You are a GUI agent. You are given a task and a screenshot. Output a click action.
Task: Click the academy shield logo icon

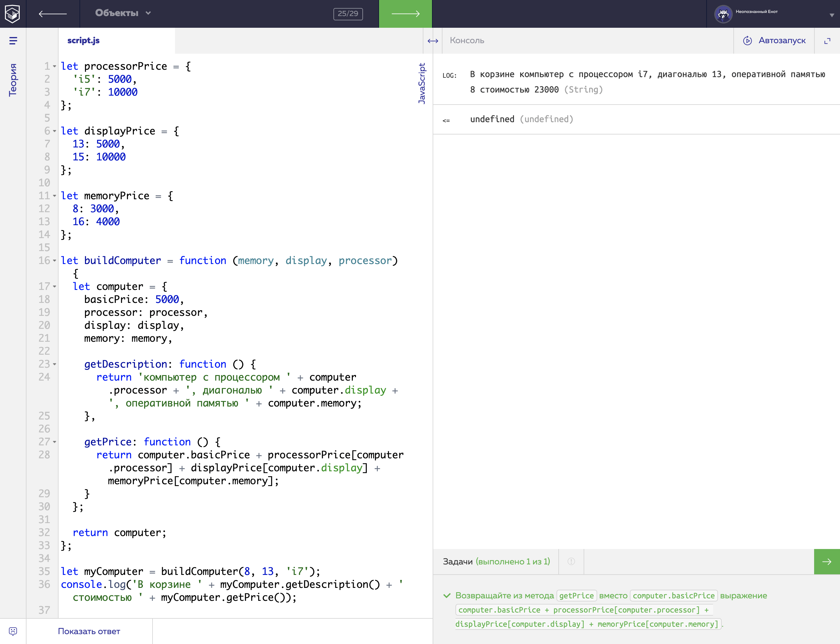pos(13,14)
